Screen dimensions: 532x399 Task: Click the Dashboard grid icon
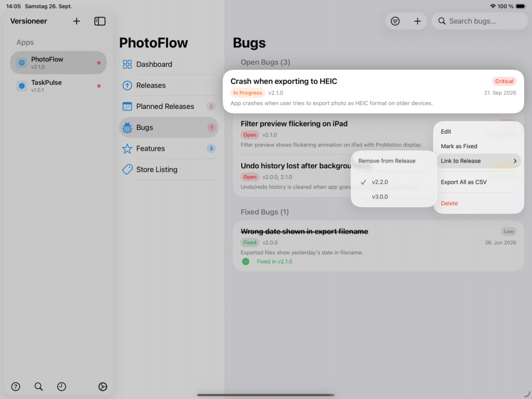(127, 64)
